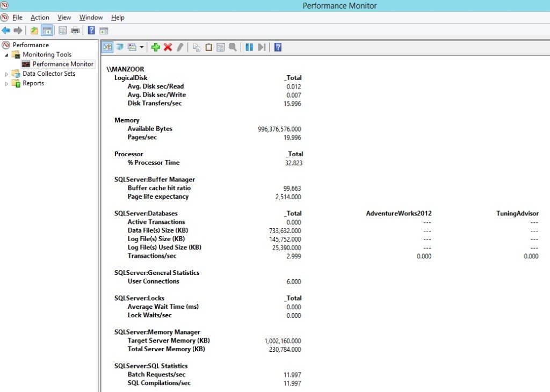Open the View menu
The width and height of the screenshot is (550, 392).
64,17
